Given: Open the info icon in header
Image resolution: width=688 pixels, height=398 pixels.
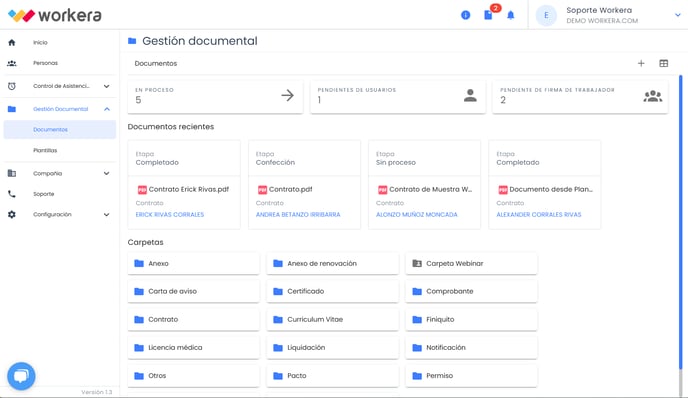Looking at the screenshot, I should [466, 15].
